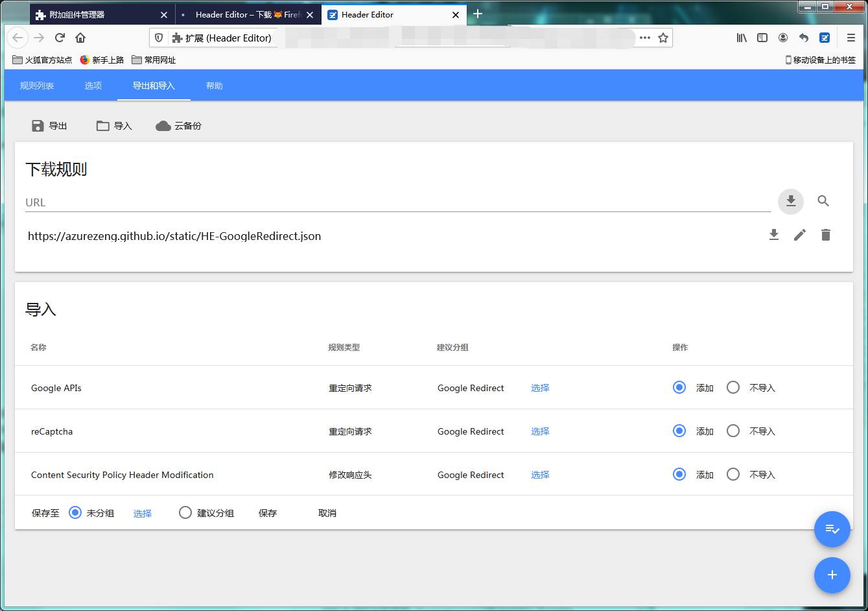The height and width of the screenshot is (611, 868).
Task: Select 不导入 for Content Security Policy rule
Action: coord(733,475)
